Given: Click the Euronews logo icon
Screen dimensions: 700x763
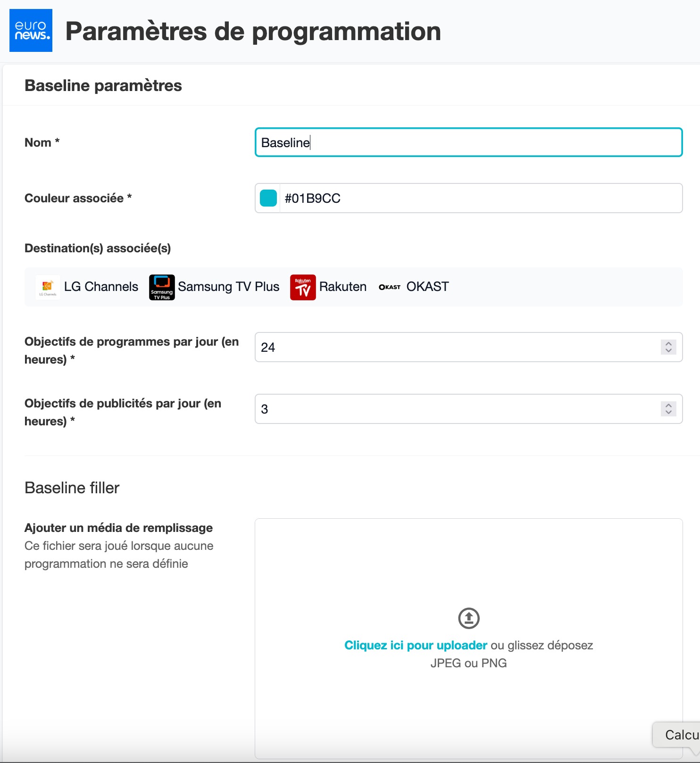Looking at the screenshot, I should pyautogui.click(x=31, y=30).
